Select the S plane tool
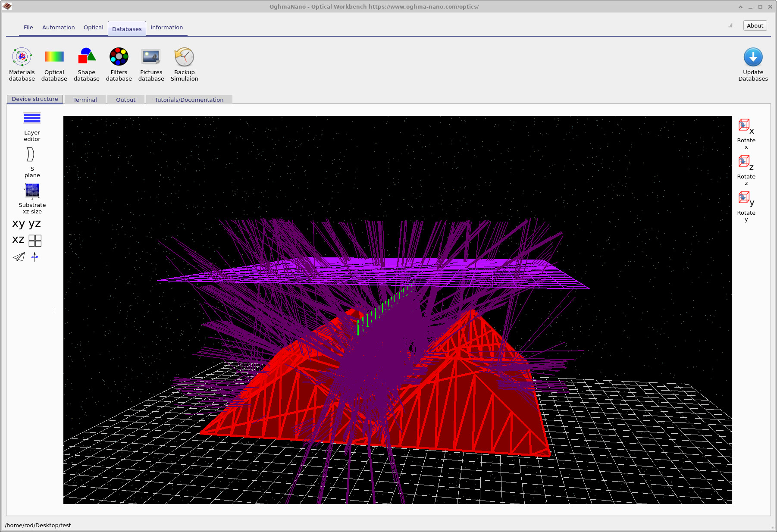Screen dimensions: 777x532 31,155
